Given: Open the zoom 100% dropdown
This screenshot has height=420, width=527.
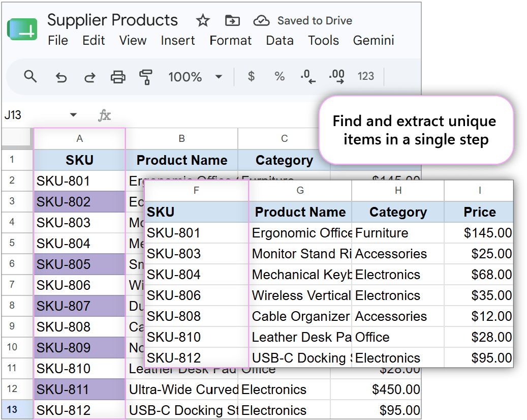Looking at the screenshot, I should tap(195, 77).
